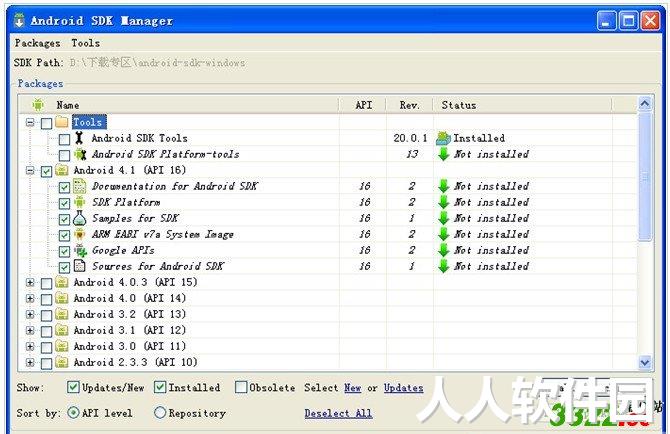Viewport: 670px width, 434px height.
Task: Uncheck ARM EABI v7a System Image checkbox
Action: 64,235
